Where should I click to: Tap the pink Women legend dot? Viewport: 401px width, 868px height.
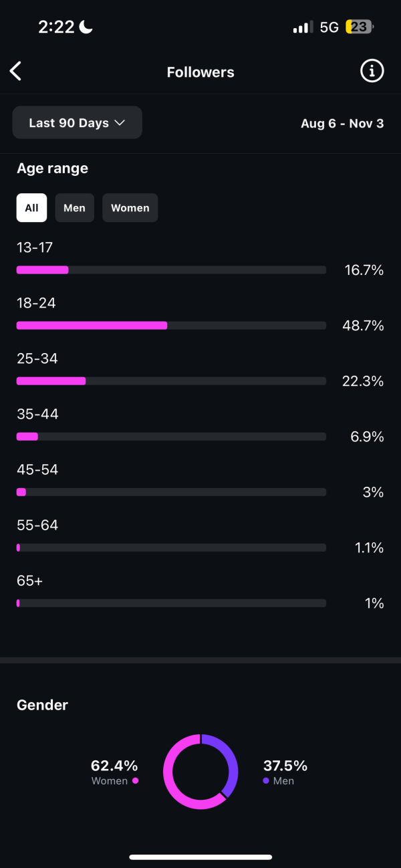click(x=136, y=780)
